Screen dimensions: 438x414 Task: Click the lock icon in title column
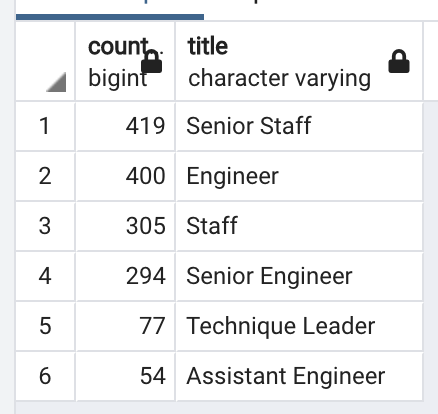tap(399, 61)
